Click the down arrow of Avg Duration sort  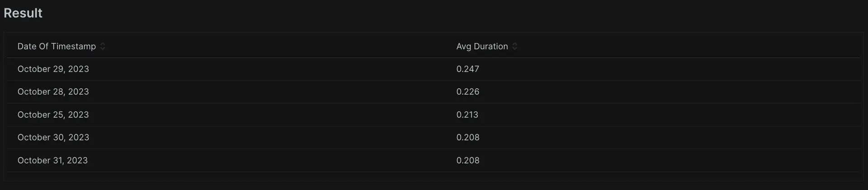(514, 49)
